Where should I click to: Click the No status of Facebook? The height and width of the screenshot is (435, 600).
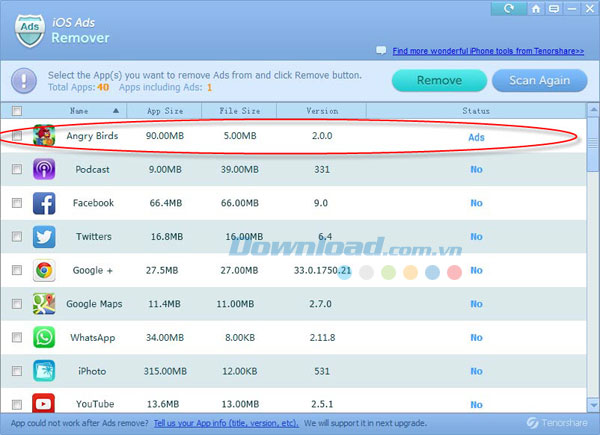(x=476, y=203)
